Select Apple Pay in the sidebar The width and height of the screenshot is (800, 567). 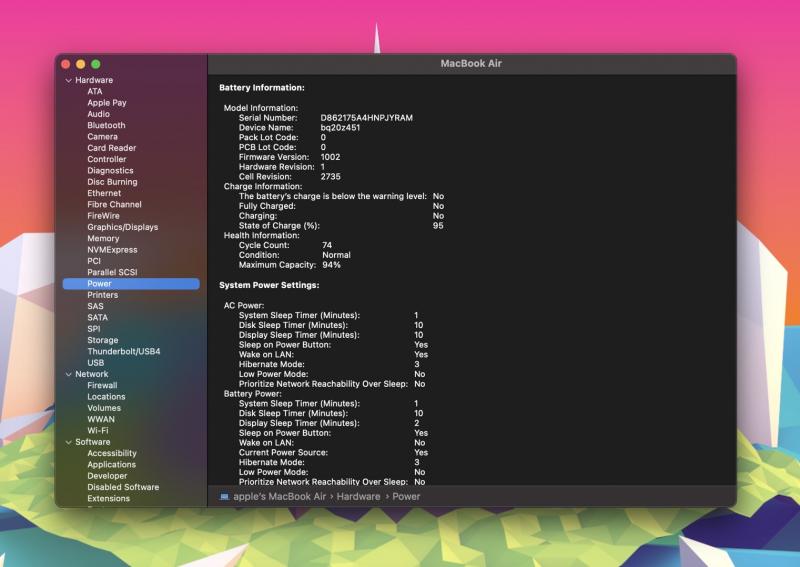[107, 103]
